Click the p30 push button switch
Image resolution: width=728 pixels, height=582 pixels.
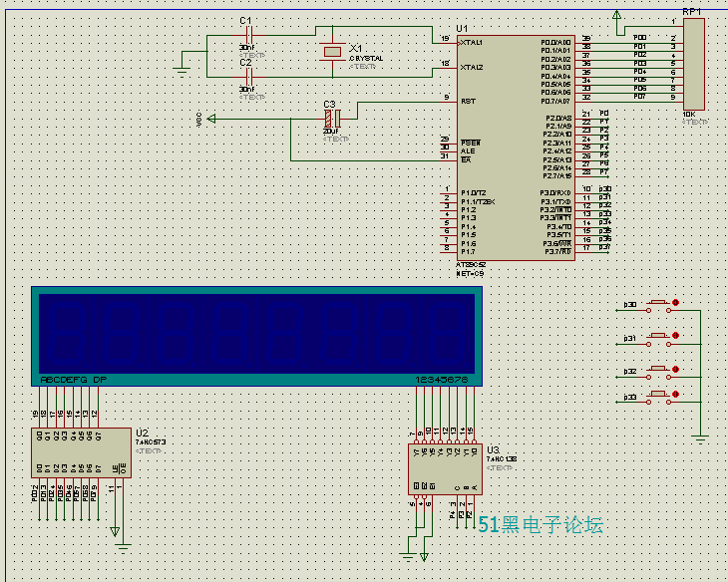click(x=658, y=307)
